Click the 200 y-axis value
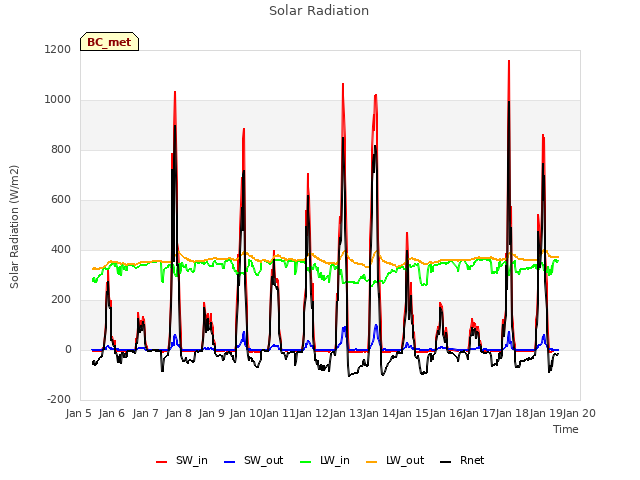Image resolution: width=640 pixels, height=480 pixels. click(61, 300)
